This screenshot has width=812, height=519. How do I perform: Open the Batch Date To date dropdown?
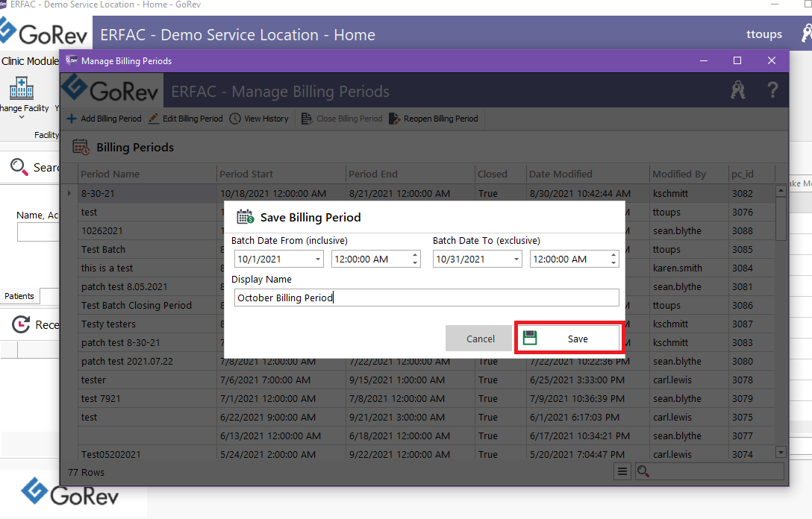(x=516, y=259)
